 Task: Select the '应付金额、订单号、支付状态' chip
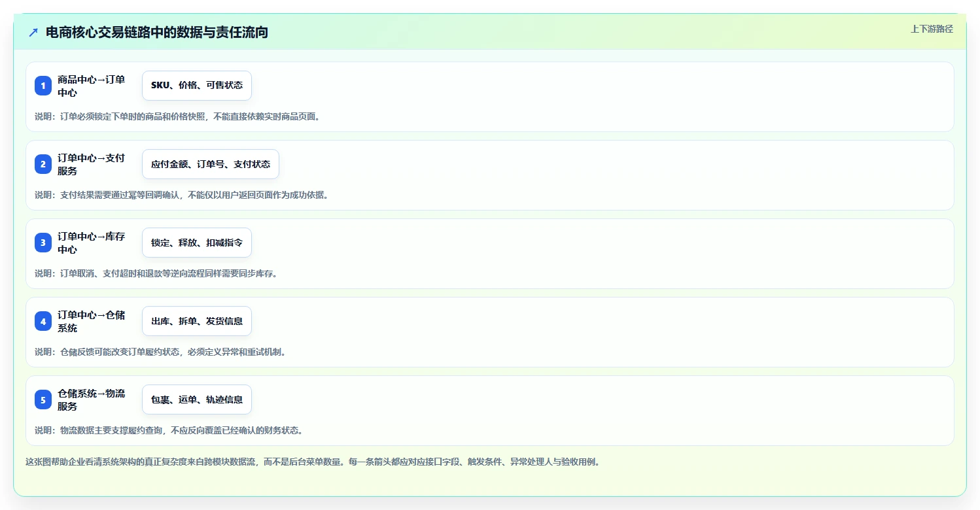pos(211,164)
